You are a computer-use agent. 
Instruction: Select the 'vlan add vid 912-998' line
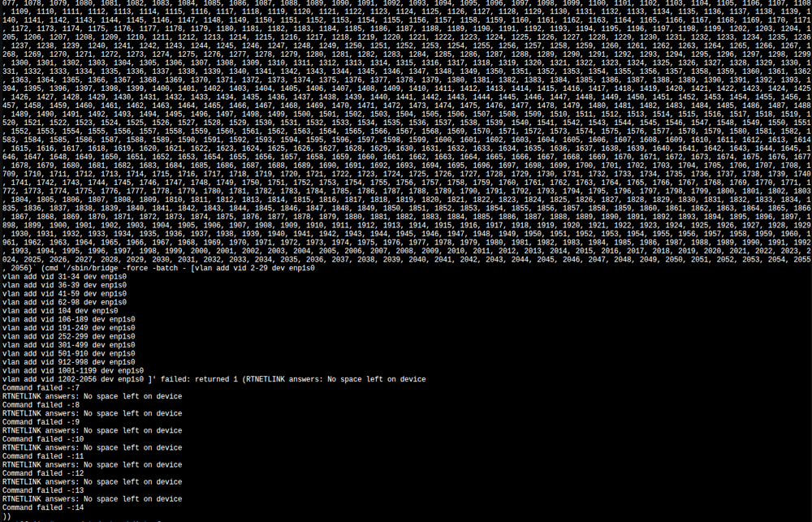point(68,362)
